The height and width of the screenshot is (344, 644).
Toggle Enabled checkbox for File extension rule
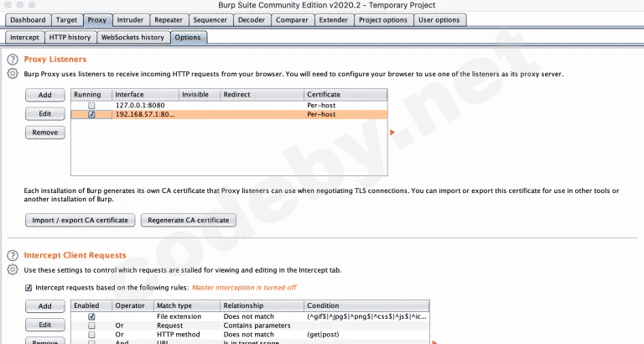tap(91, 316)
